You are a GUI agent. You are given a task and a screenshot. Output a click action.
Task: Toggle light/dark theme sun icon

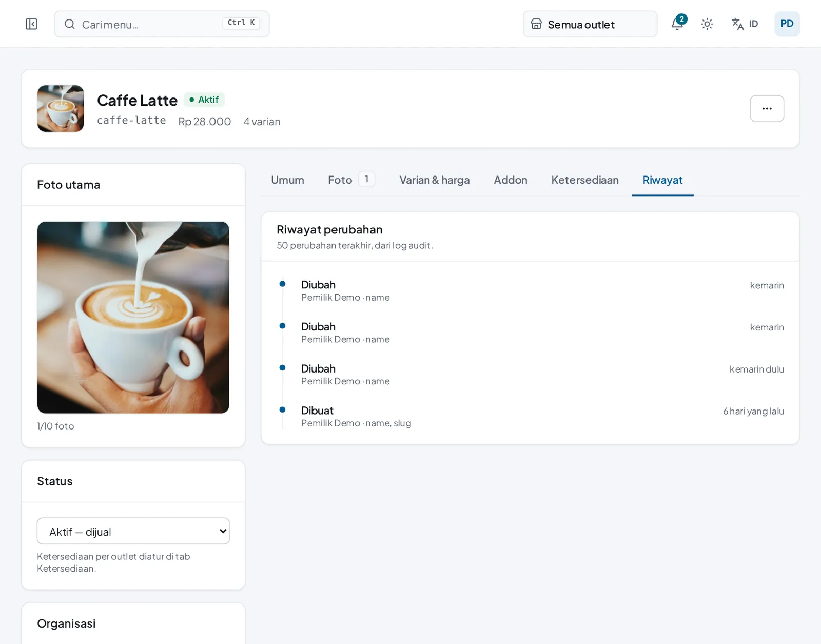(707, 24)
